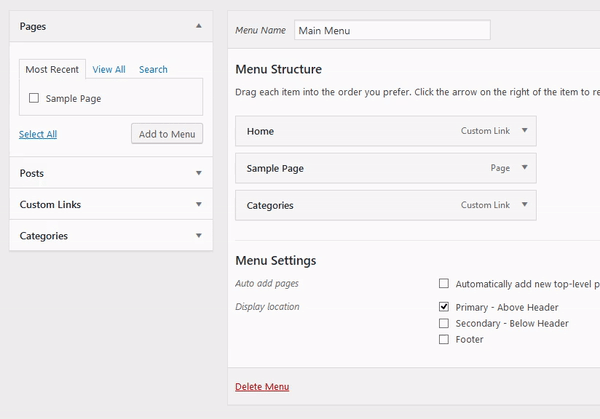600x419 pixels.
Task: Open Sample Page menu item arrow
Action: click(x=524, y=168)
